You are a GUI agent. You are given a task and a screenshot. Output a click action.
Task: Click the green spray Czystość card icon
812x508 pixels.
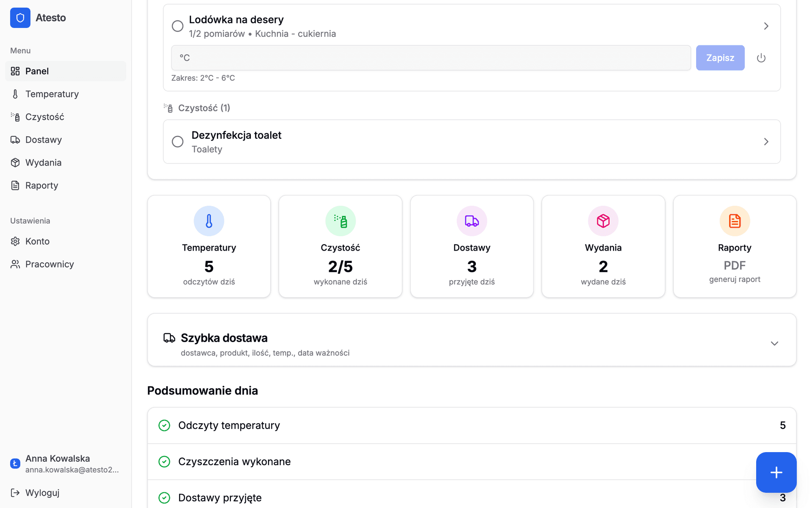coord(340,221)
